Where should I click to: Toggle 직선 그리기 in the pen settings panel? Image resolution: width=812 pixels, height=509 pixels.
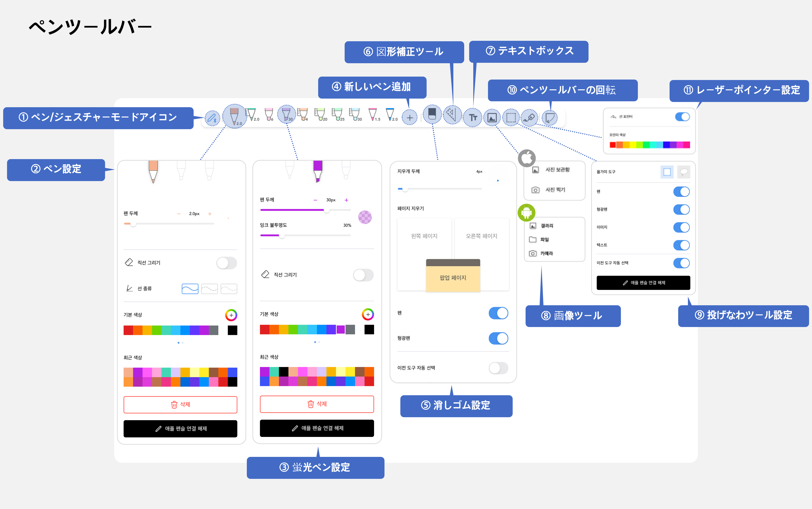[x=227, y=263]
